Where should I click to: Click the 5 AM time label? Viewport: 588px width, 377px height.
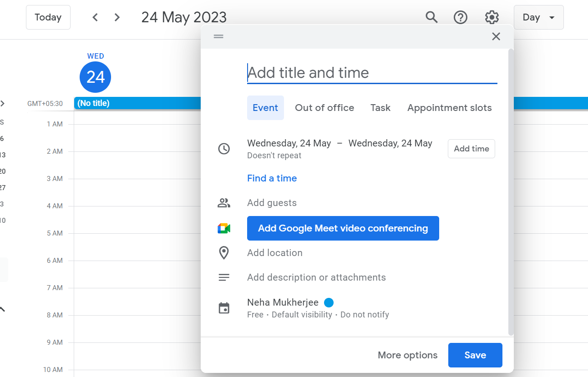click(55, 233)
